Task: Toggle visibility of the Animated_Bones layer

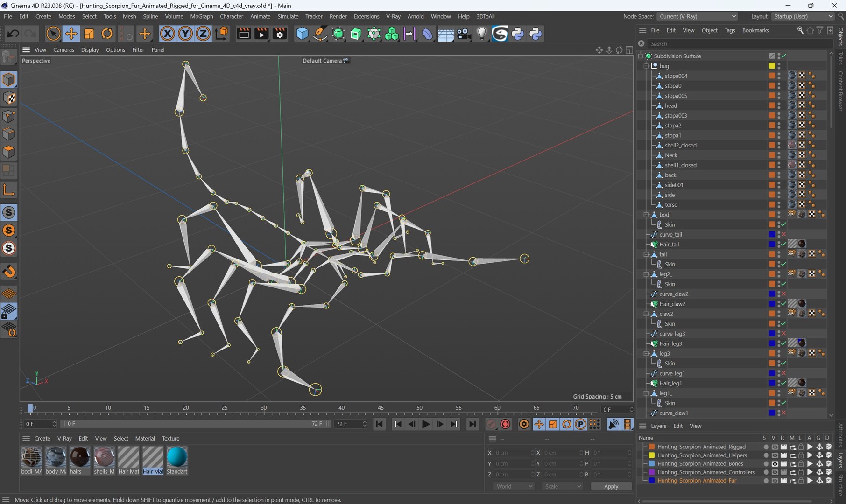Action: (x=775, y=464)
